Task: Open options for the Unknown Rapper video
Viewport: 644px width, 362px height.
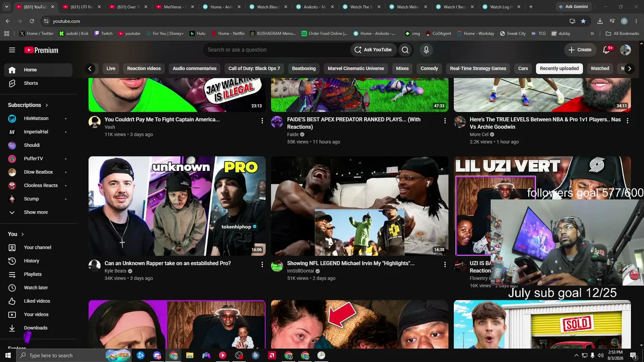Action: [x=262, y=264]
